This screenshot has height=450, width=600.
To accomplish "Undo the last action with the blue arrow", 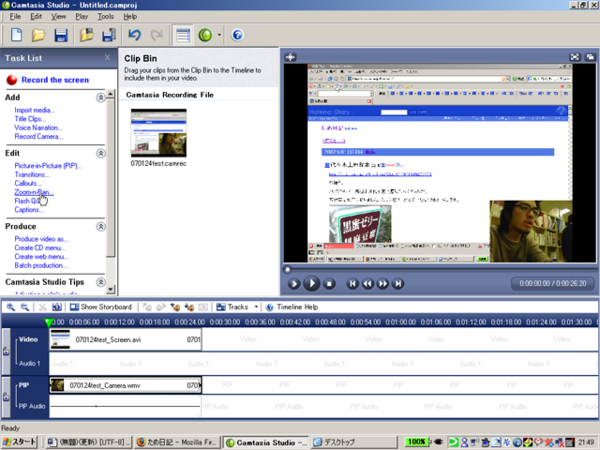I will (134, 35).
